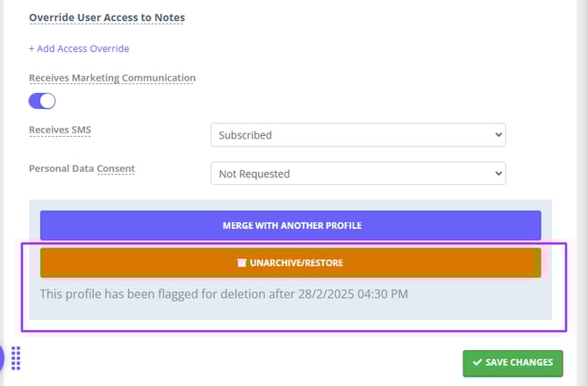Click the Receives SMS label
Image resolution: width=588 pixels, height=386 pixels.
(x=60, y=130)
